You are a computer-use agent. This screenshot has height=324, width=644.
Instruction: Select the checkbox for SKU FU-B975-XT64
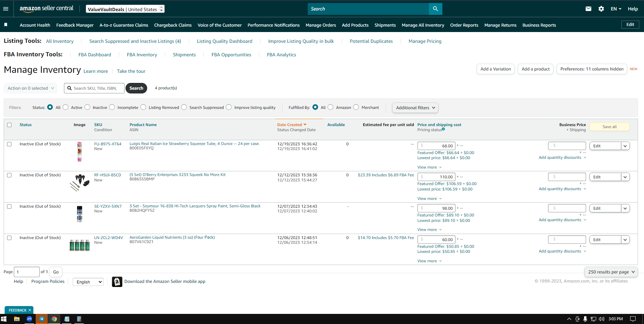tap(9, 144)
